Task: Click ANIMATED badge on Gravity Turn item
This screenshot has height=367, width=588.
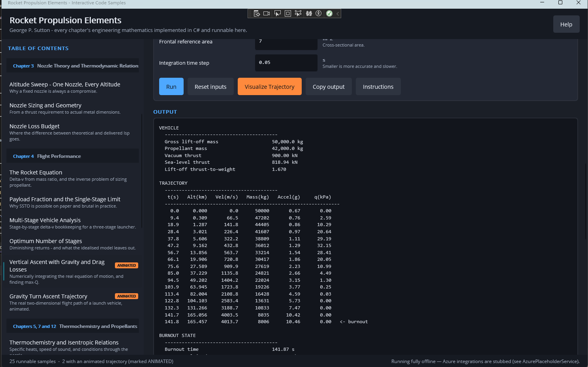Action: click(x=126, y=296)
